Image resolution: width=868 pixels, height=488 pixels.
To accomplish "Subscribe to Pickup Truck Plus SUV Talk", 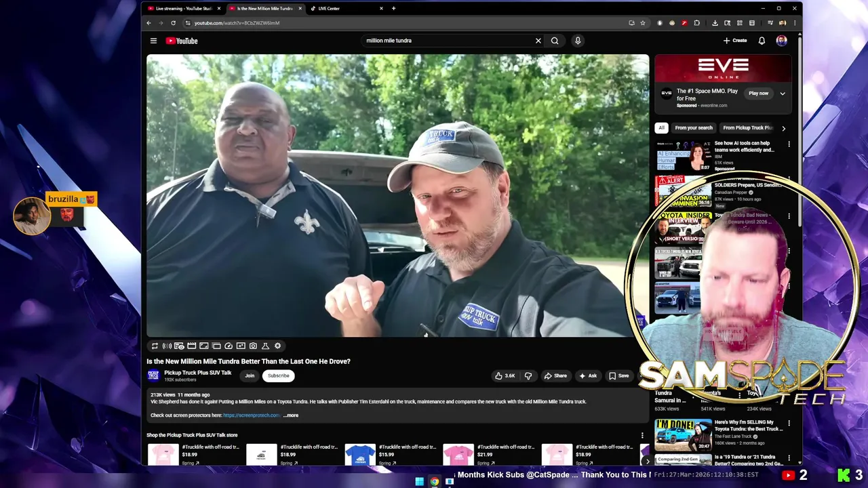I will point(278,375).
